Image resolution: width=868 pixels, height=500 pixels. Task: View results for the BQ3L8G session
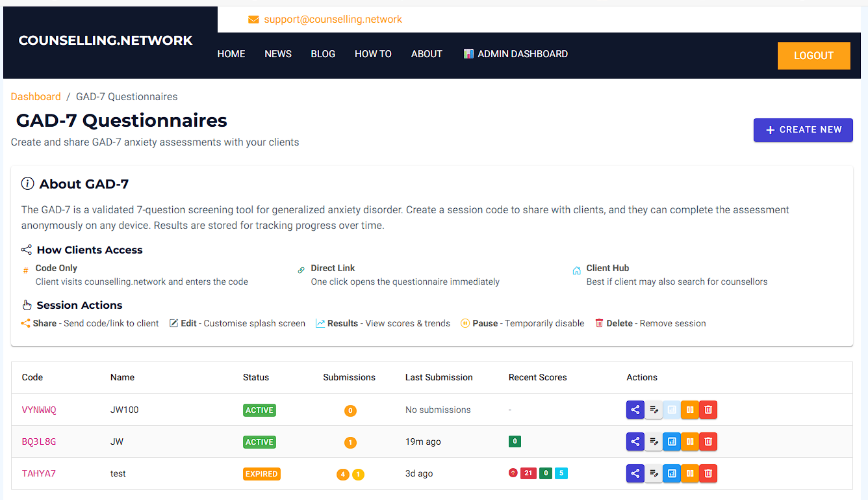pos(672,441)
